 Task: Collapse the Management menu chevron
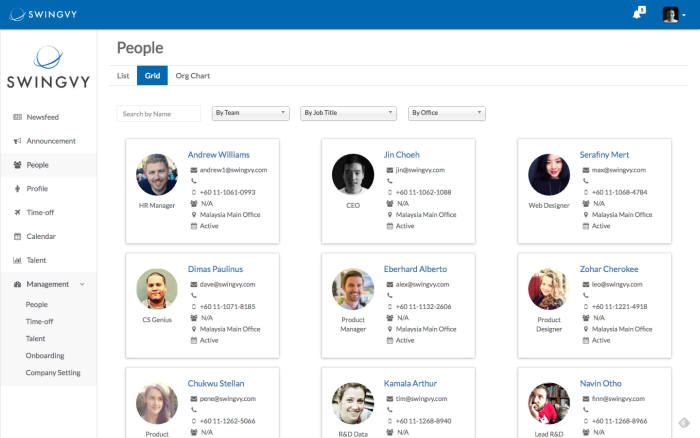pos(82,284)
